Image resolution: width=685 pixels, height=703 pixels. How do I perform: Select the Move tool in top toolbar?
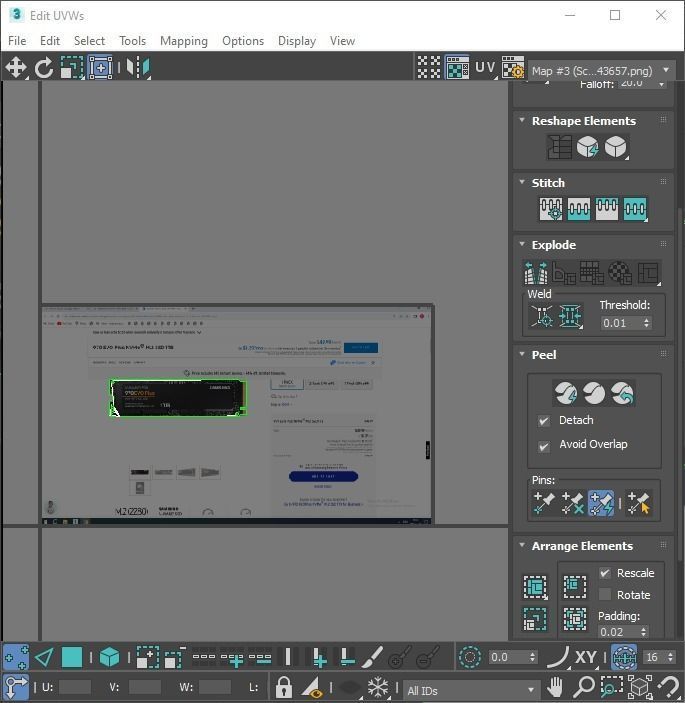click(x=16, y=68)
